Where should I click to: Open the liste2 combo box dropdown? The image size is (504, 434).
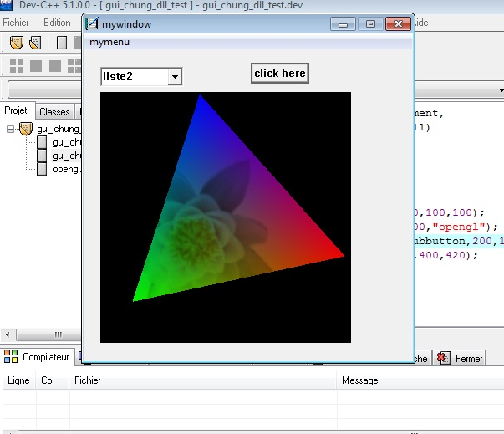[175, 77]
